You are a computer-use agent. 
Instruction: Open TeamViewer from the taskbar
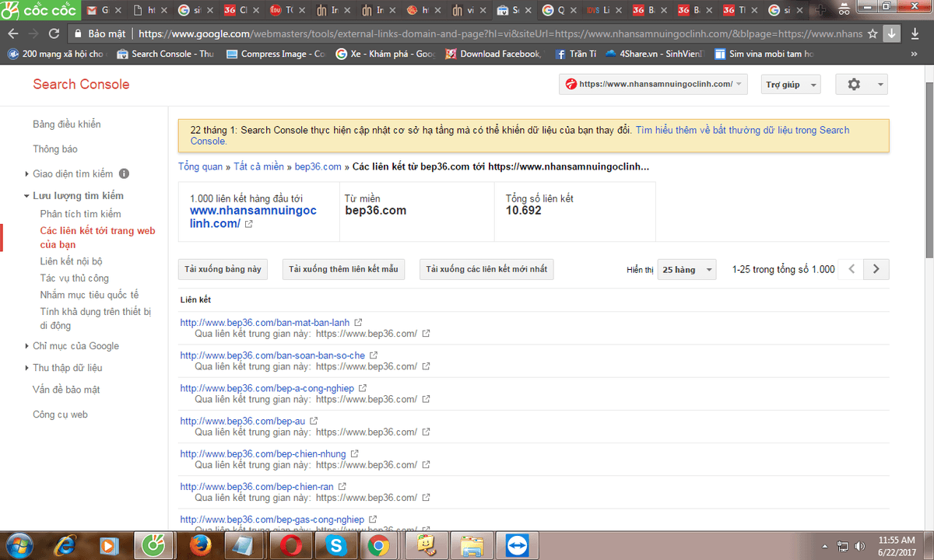[516, 546]
